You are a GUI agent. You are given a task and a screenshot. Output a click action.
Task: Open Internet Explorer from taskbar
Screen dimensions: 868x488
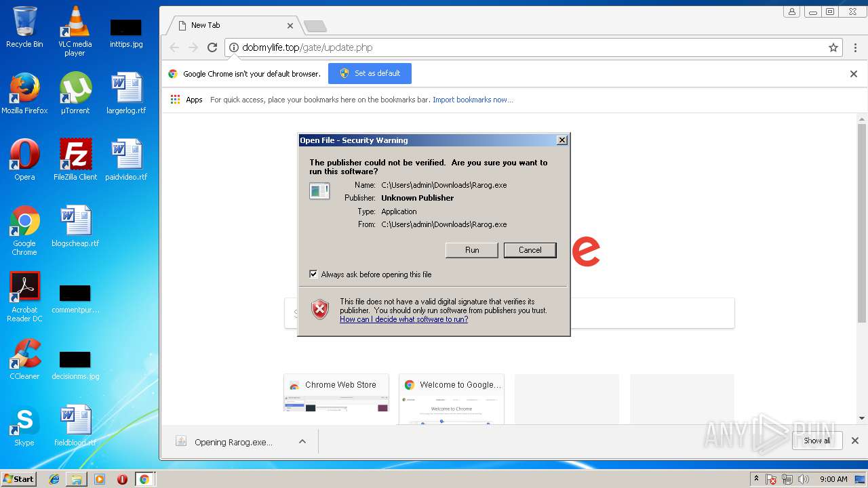54,479
